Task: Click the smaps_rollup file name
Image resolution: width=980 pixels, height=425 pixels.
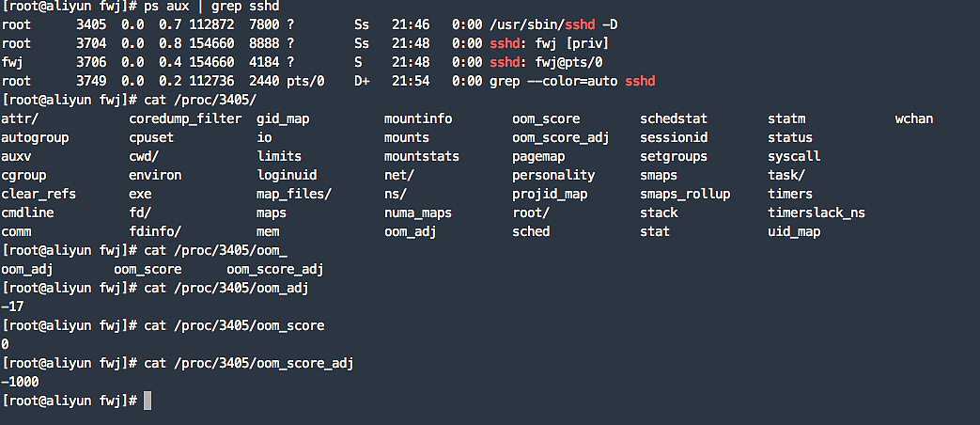Action: 685,194
